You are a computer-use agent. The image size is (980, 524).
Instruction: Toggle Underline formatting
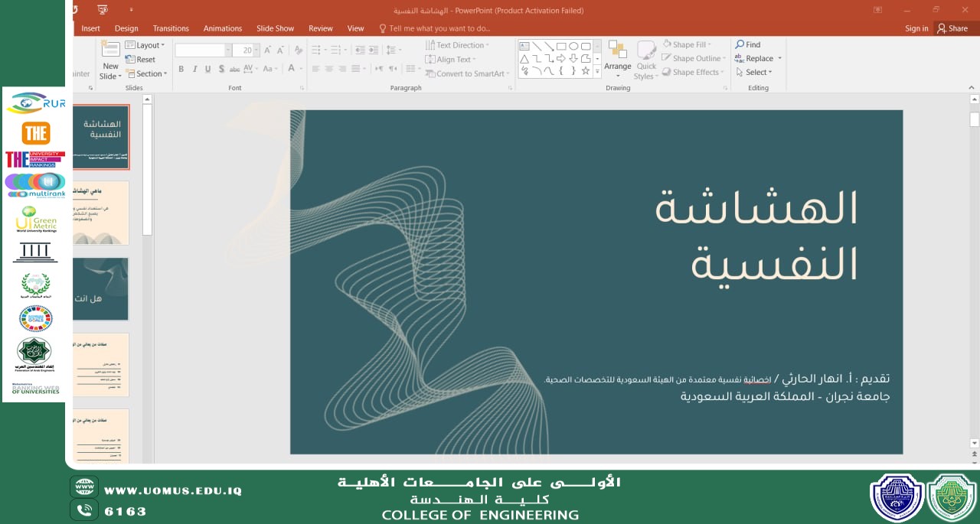207,69
